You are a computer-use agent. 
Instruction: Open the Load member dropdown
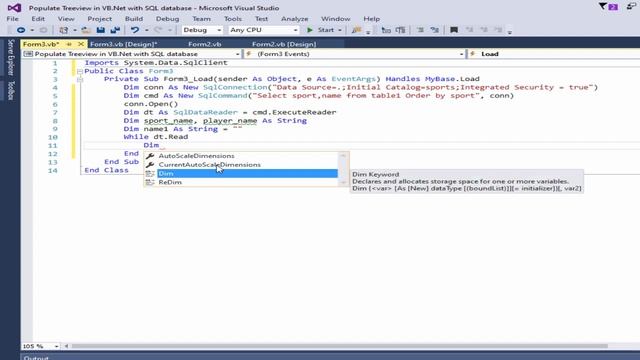(554, 54)
